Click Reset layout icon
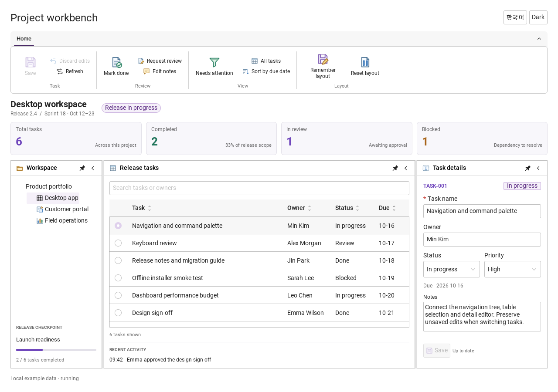558x392 pixels. coord(365,62)
